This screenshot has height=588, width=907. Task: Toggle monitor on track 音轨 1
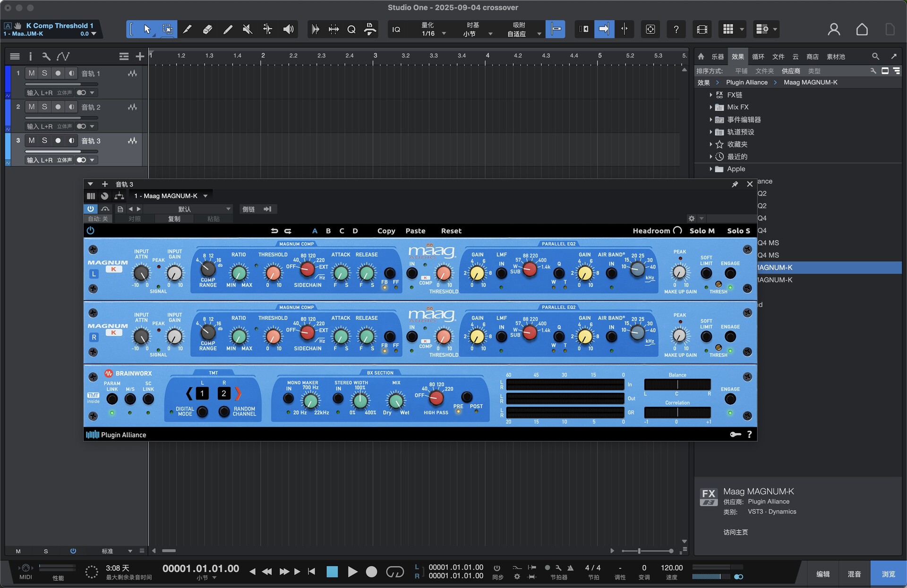click(x=71, y=73)
